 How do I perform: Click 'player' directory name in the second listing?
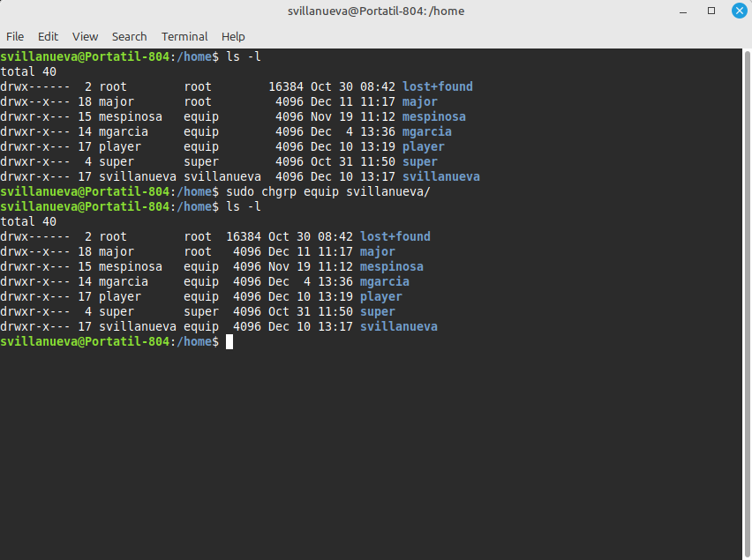tap(380, 296)
